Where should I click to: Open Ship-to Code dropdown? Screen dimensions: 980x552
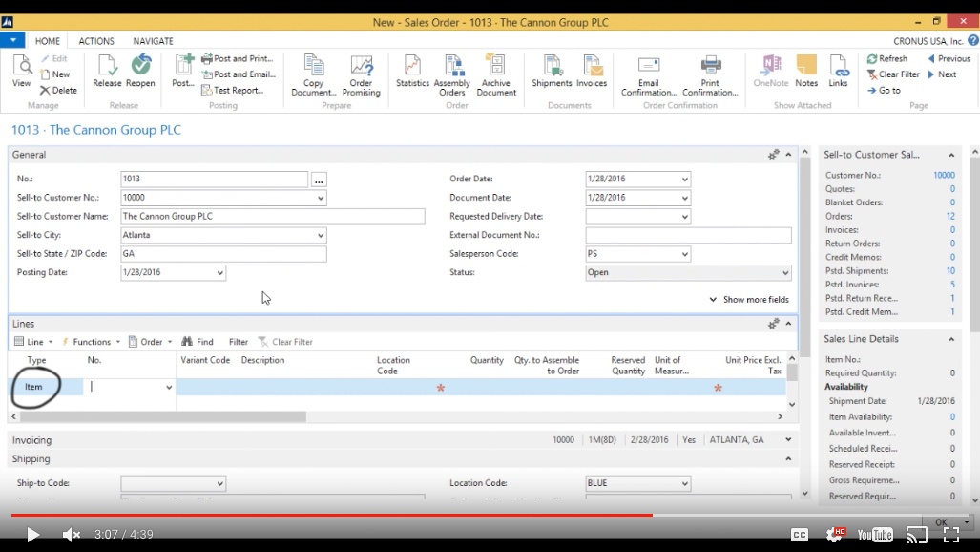coord(220,483)
